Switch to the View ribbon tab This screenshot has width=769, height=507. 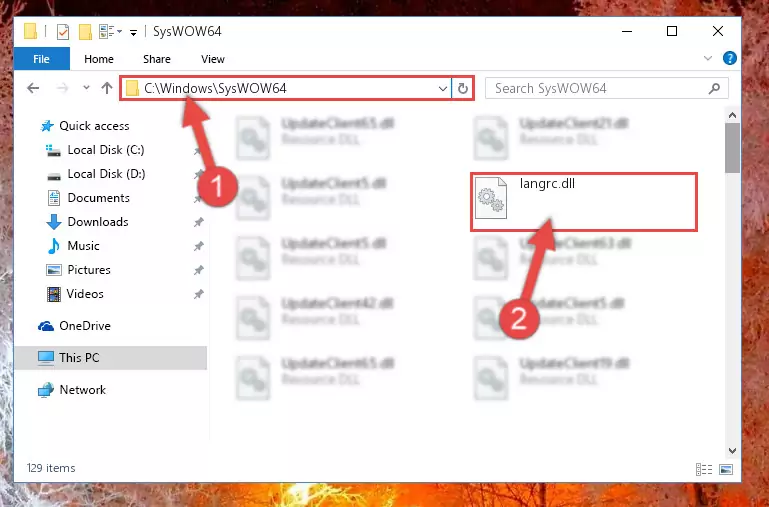tap(213, 59)
